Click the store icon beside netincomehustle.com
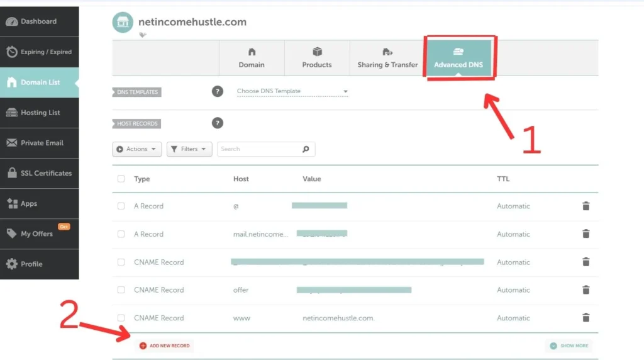This screenshot has height=360, width=644. (x=123, y=22)
